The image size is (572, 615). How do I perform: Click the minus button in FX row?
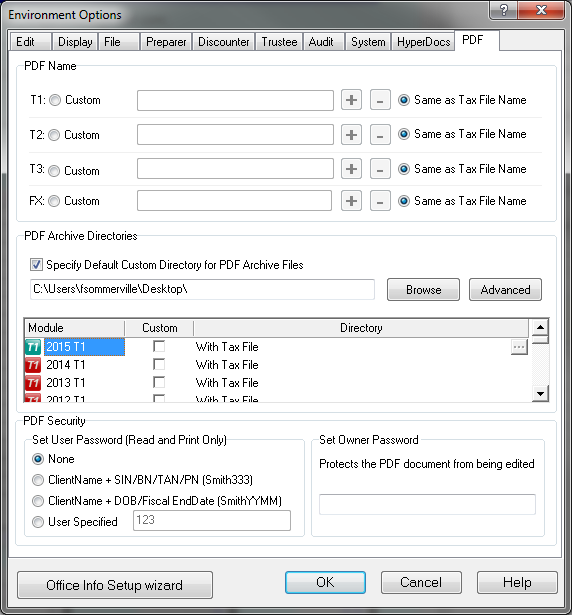click(380, 200)
